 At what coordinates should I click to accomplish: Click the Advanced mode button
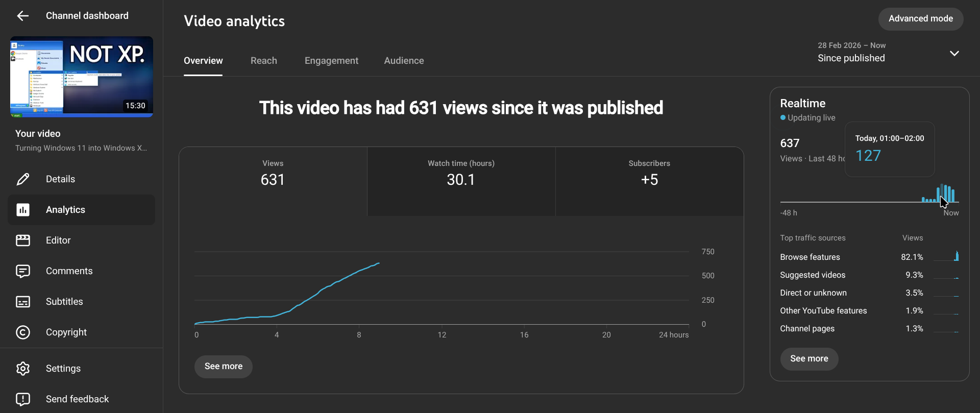point(920,19)
